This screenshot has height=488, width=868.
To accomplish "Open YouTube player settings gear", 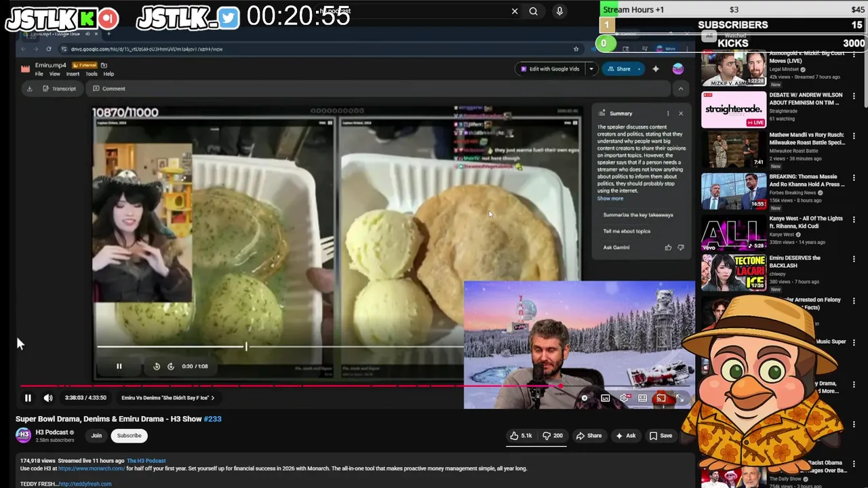I will coord(624,398).
